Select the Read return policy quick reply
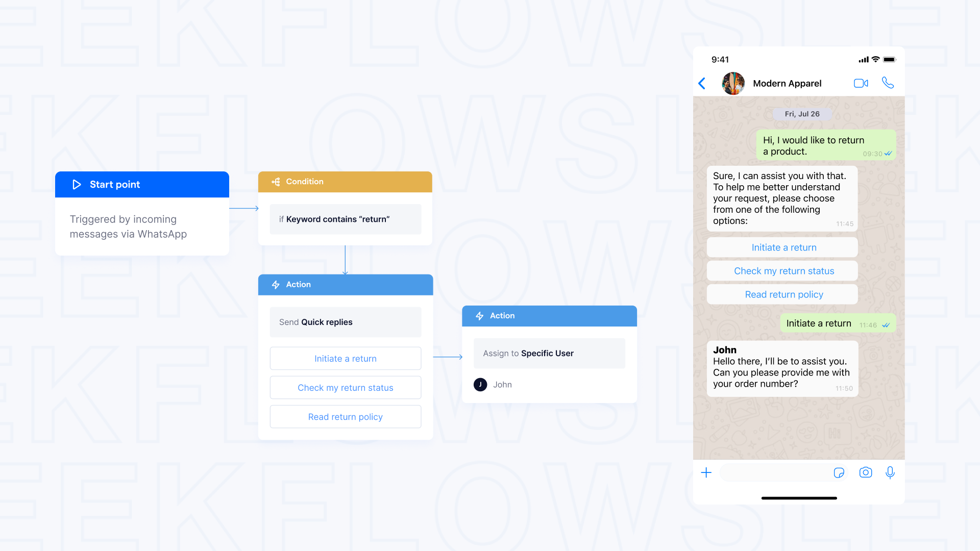The image size is (980, 551). [345, 416]
